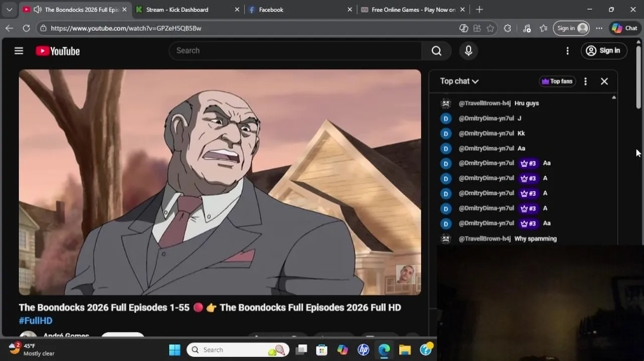The image size is (644, 361).
Task: Click the channel watermark in video corner
Action: pos(405,275)
